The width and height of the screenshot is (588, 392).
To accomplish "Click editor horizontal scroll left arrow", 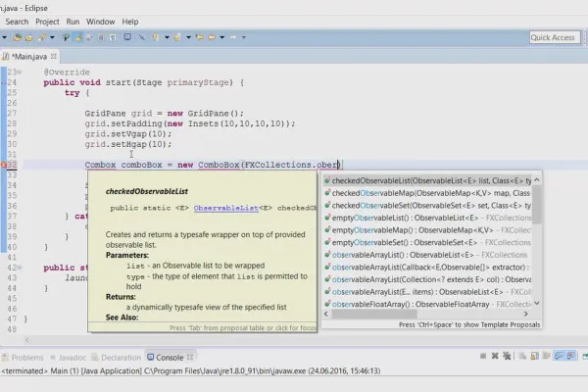I will 27,340.
